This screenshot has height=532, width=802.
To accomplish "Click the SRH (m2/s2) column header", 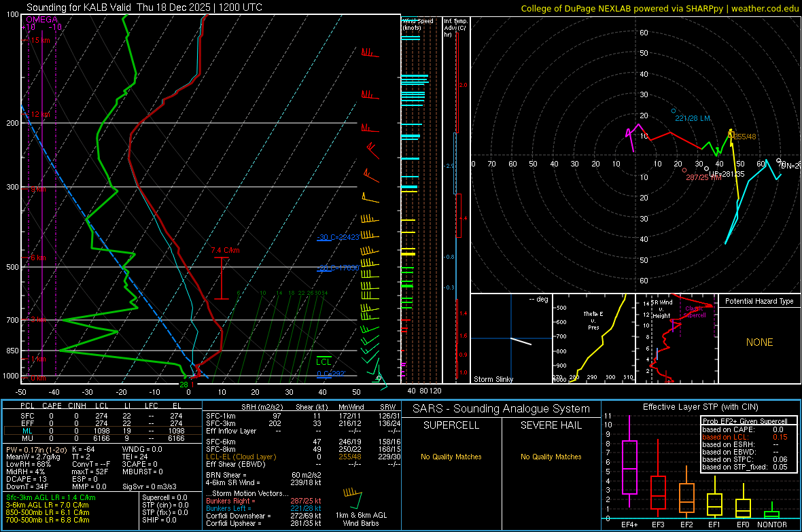I will click(x=262, y=407).
